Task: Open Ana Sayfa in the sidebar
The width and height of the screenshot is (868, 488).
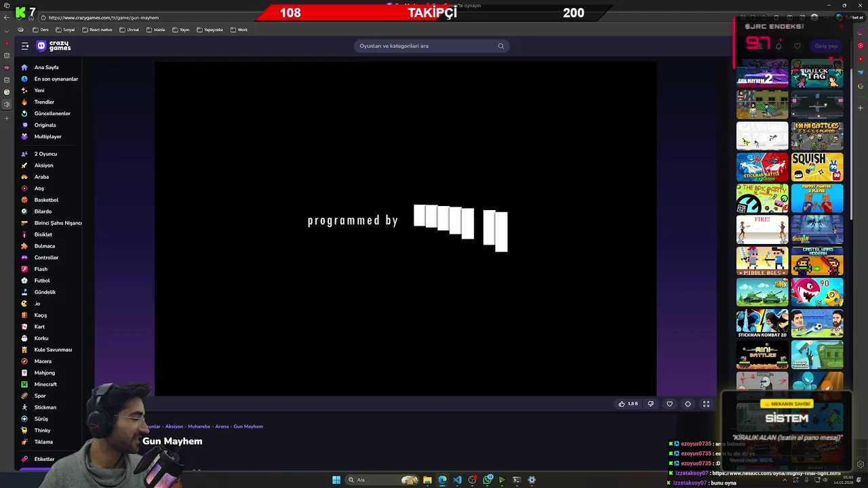Action: click(x=46, y=68)
